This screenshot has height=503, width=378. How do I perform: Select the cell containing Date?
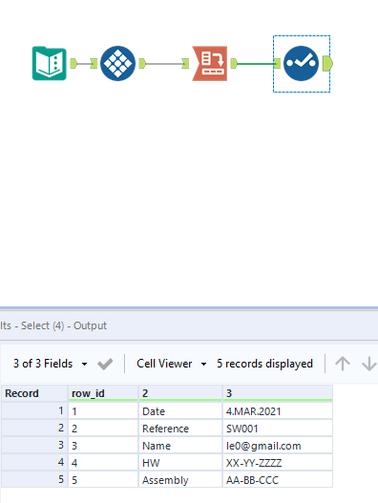click(x=180, y=411)
